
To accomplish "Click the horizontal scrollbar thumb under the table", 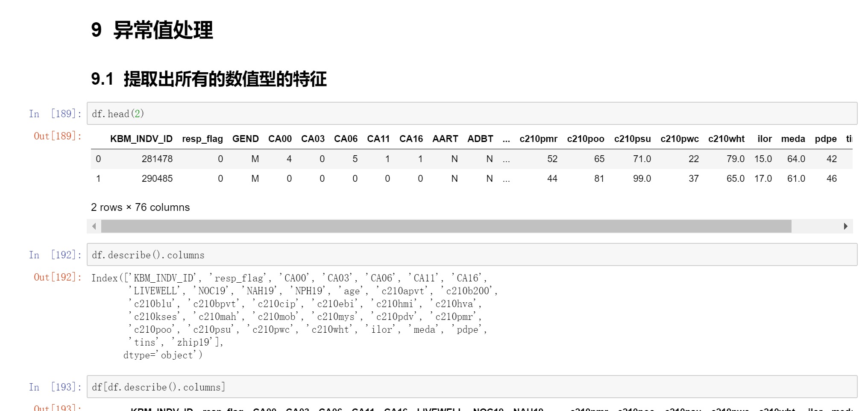I will (x=446, y=226).
